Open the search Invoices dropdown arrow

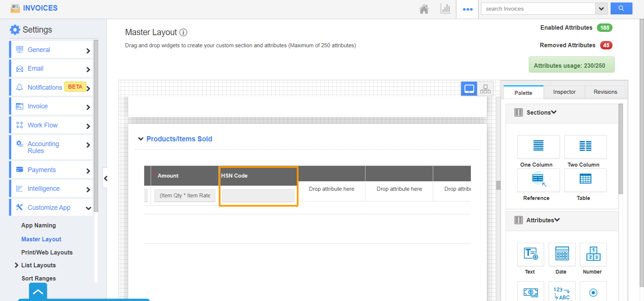pos(601,9)
